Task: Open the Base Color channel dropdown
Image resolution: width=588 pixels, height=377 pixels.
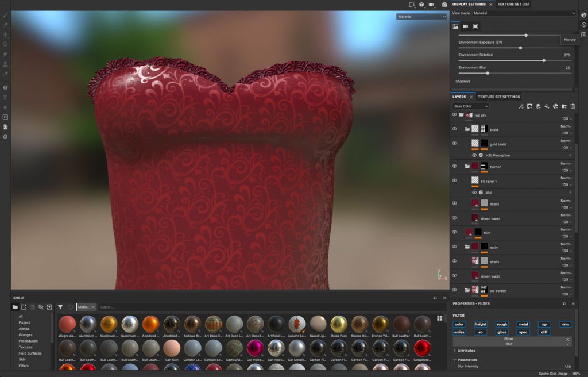Action: [471, 106]
